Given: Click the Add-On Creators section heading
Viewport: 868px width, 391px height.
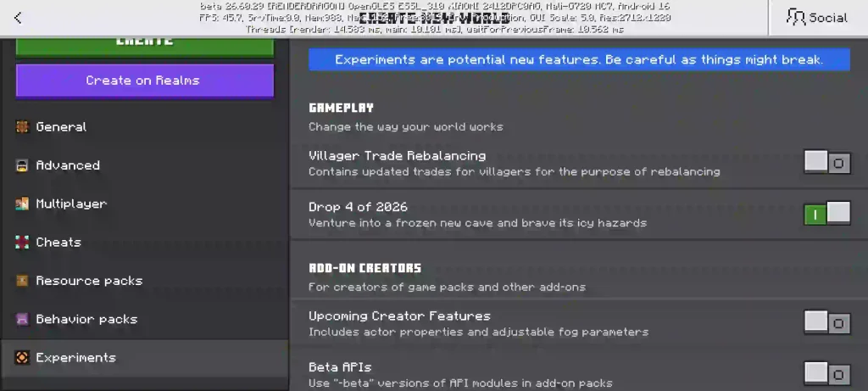Looking at the screenshot, I should click(364, 268).
